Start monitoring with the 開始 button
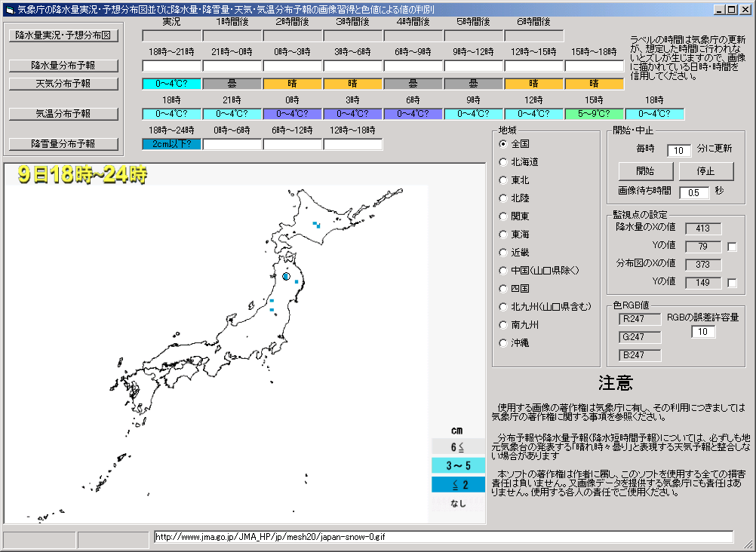756x552 pixels. pyautogui.click(x=646, y=170)
